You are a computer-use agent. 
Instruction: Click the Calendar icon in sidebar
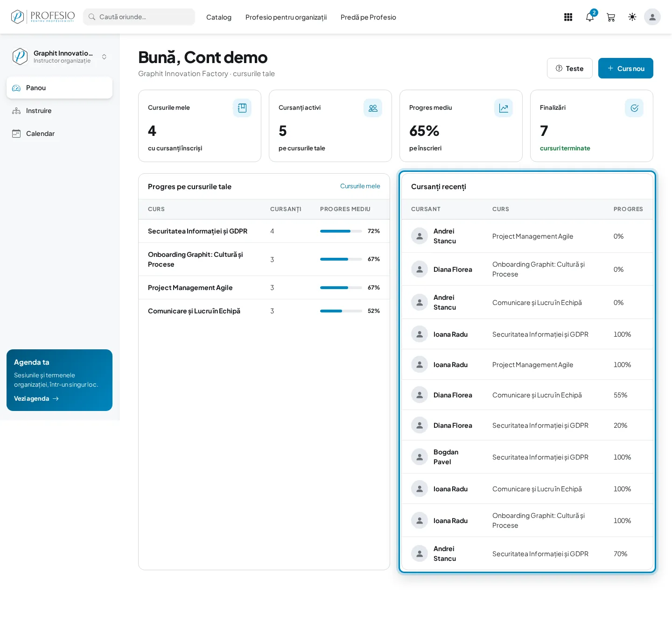click(16, 134)
